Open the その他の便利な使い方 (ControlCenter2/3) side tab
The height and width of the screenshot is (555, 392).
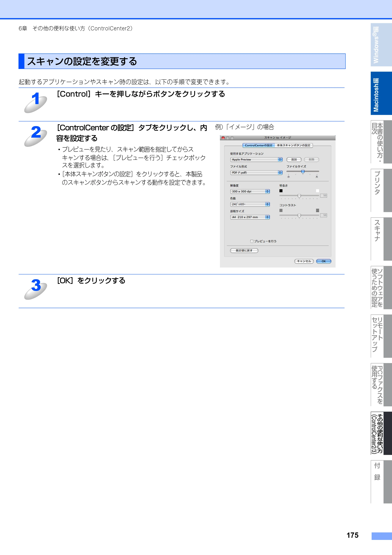point(381,433)
